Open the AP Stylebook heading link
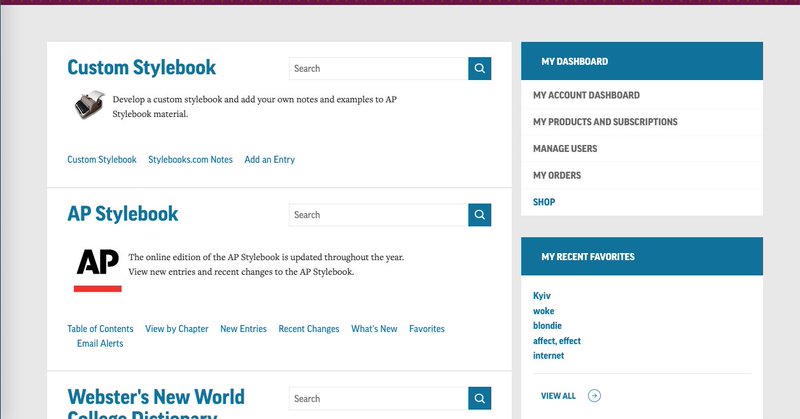 click(123, 214)
